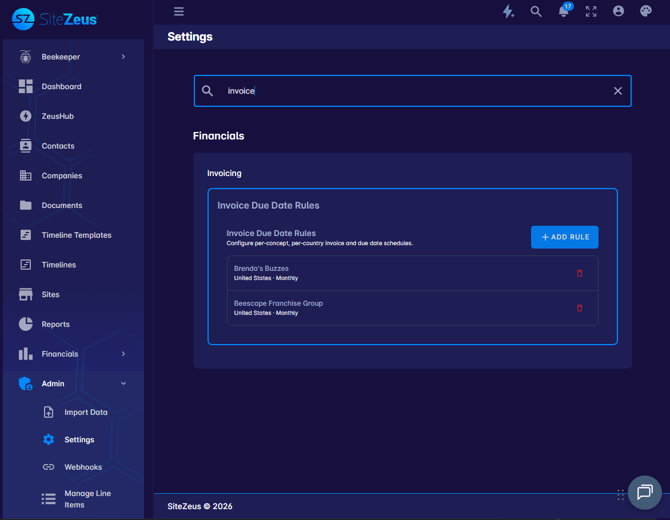The height and width of the screenshot is (520, 670).
Task: Click the Dashboard grid icon
Action: [x=26, y=86]
